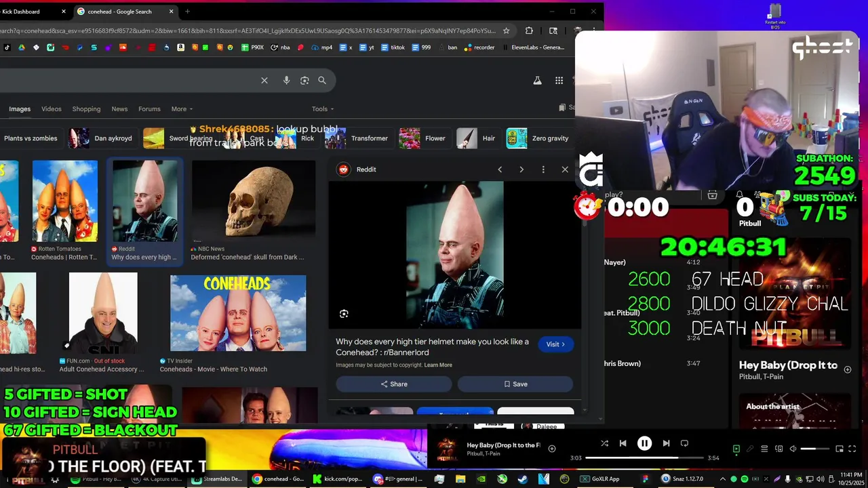This screenshot has height=488, width=868.
Task: Open TV Insider Coneheads movie thumbnail
Action: 238,313
